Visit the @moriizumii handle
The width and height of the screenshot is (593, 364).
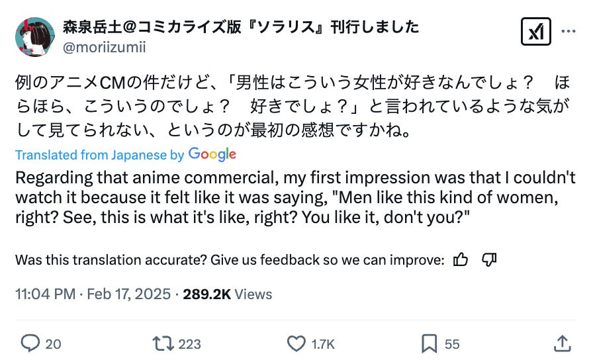[104, 48]
